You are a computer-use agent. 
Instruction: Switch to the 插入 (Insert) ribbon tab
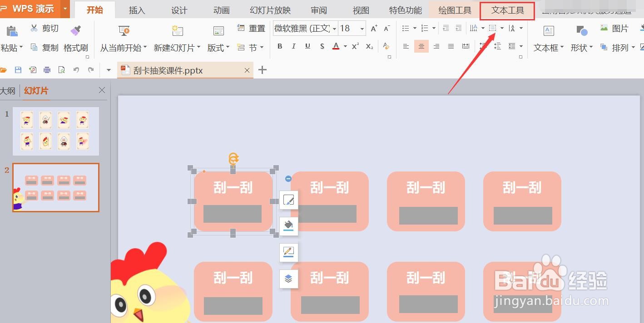coord(137,10)
